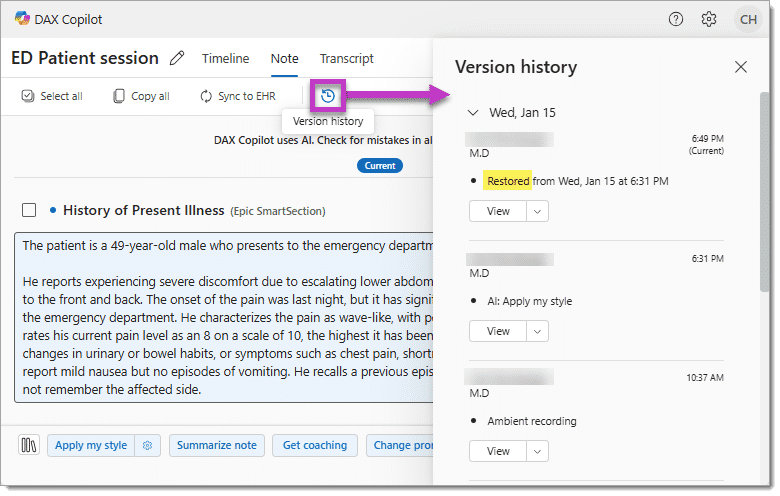Switch to the Note tab

[285, 59]
